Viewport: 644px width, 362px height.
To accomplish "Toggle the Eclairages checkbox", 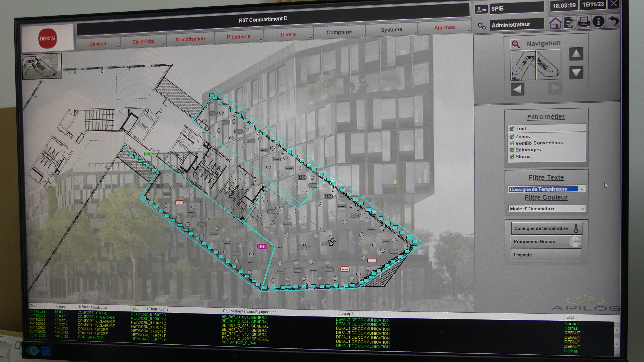I will 512,150.
